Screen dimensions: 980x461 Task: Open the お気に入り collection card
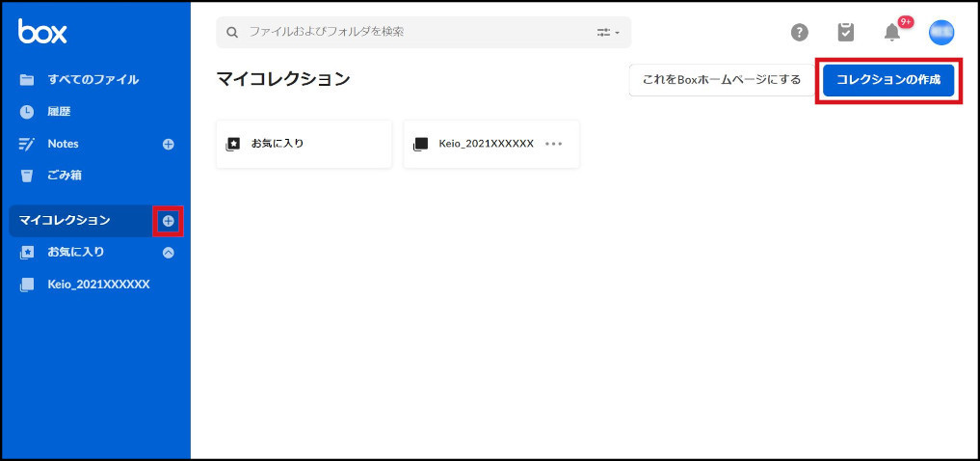point(304,144)
